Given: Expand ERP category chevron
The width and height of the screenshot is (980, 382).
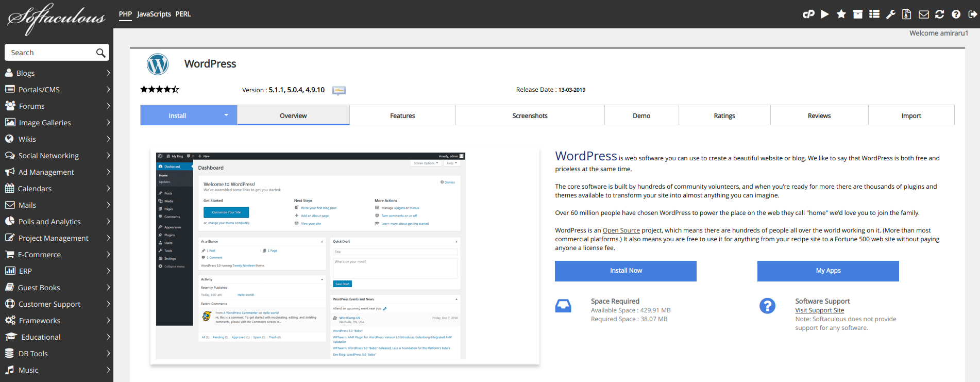Looking at the screenshot, I should click(x=108, y=271).
